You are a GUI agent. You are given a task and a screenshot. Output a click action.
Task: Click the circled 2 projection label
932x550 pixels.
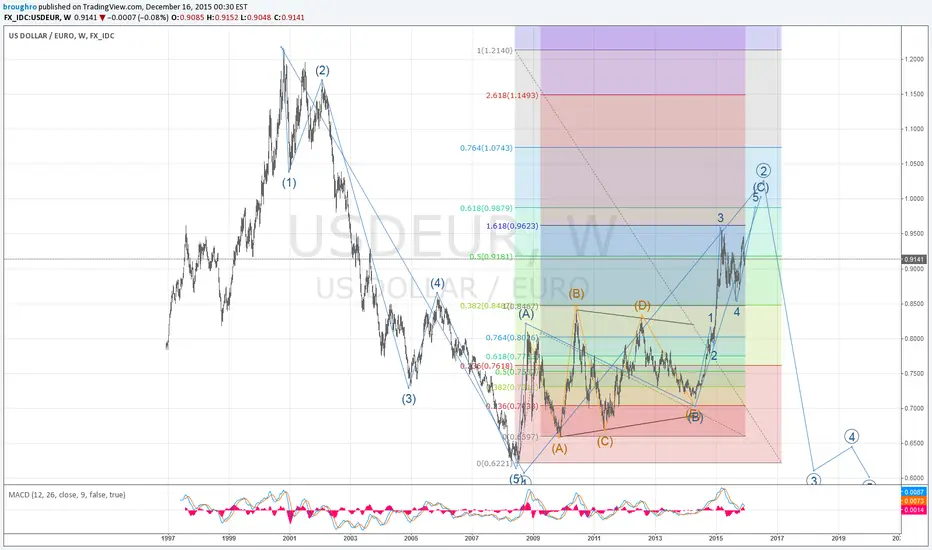763,171
